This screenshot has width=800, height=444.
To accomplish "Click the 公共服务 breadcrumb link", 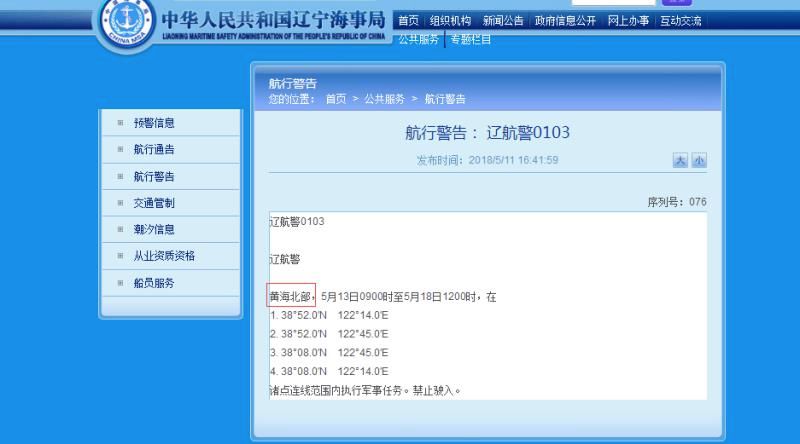I will point(384,99).
